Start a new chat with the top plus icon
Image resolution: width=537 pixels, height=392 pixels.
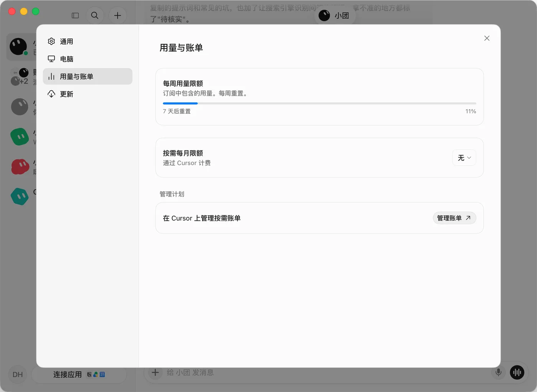pos(118,16)
